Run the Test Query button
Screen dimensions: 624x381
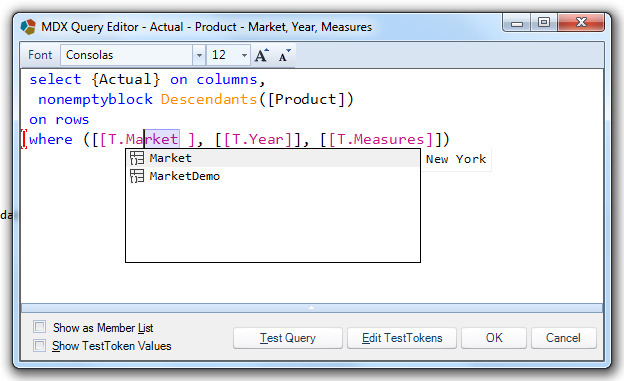point(288,338)
